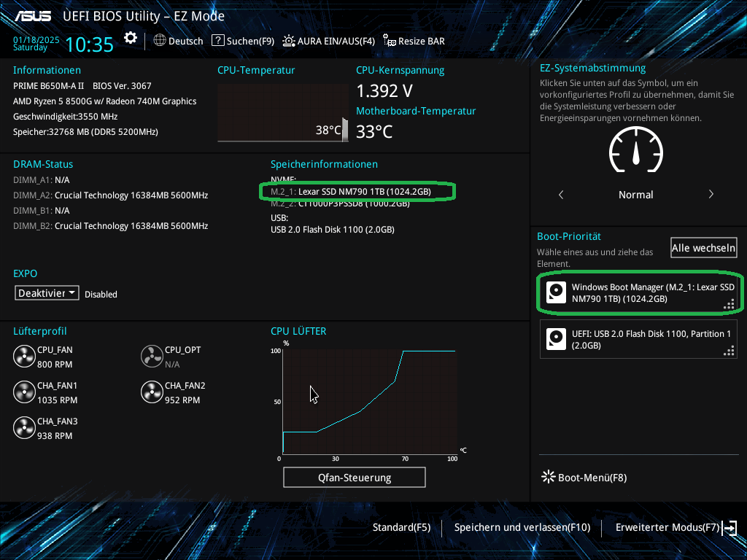Click USB 2.0 Flash Disk 1100 (2.0GB) storage entry

click(x=333, y=230)
